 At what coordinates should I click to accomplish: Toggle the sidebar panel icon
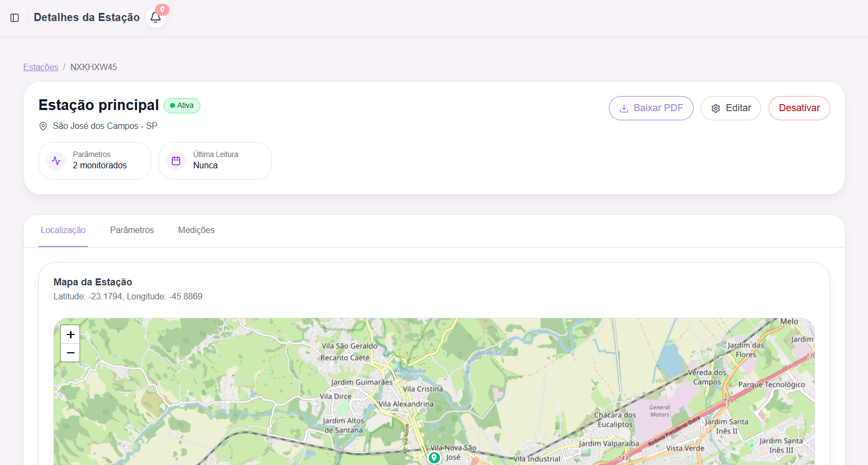[15, 18]
